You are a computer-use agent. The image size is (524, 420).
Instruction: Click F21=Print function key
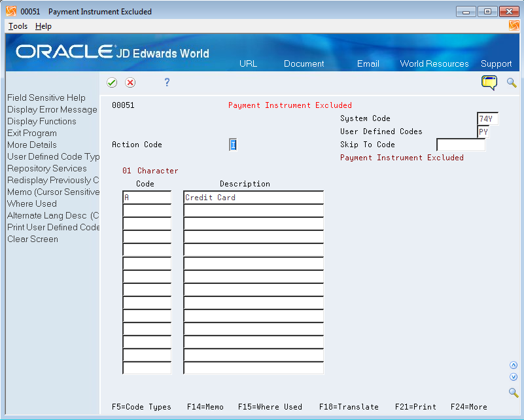click(415, 407)
